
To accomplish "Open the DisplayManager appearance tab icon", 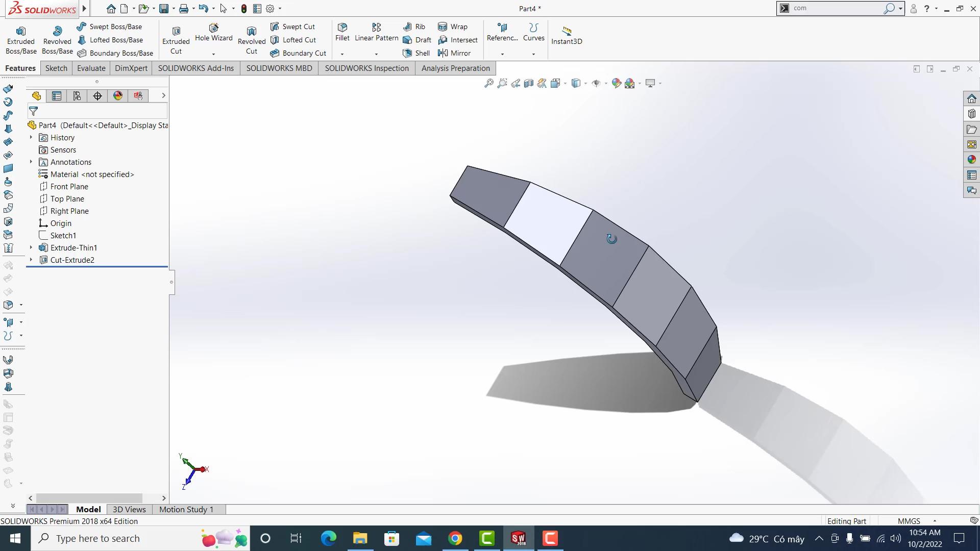I will coord(118,96).
